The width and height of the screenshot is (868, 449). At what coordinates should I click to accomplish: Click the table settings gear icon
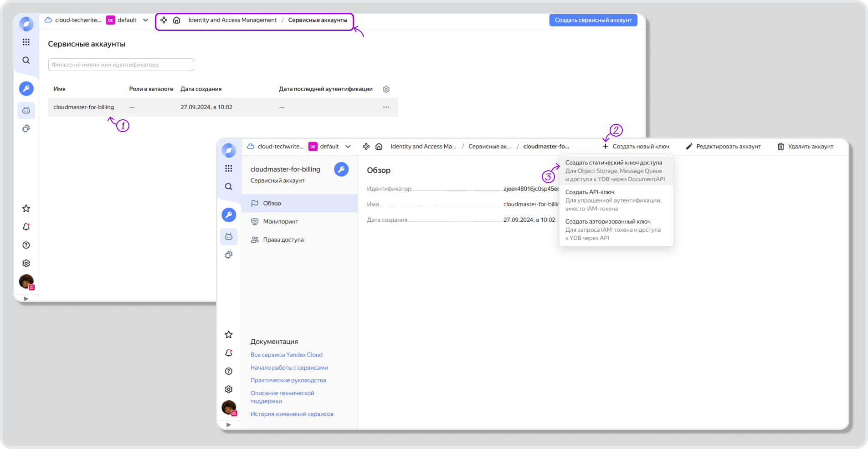(x=386, y=89)
